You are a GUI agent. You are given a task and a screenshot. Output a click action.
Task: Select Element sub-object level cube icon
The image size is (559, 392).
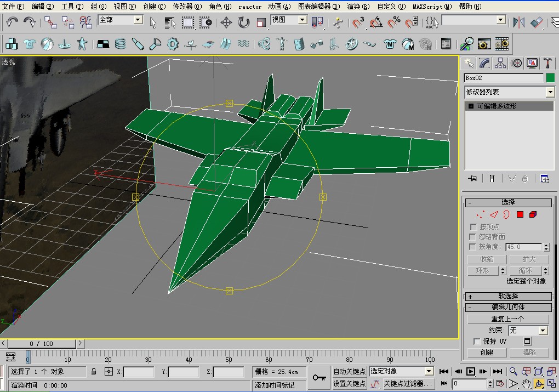click(x=533, y=214)
